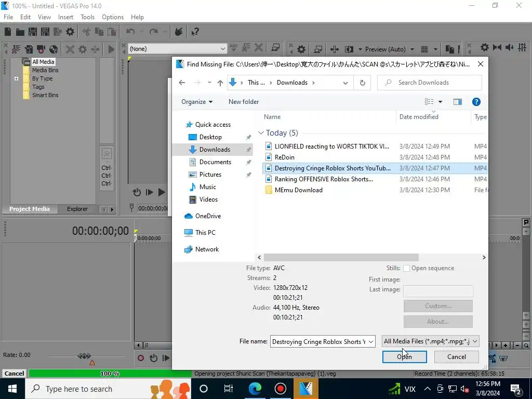Click Help question mark icon in file dialog

tap(476, 102)
